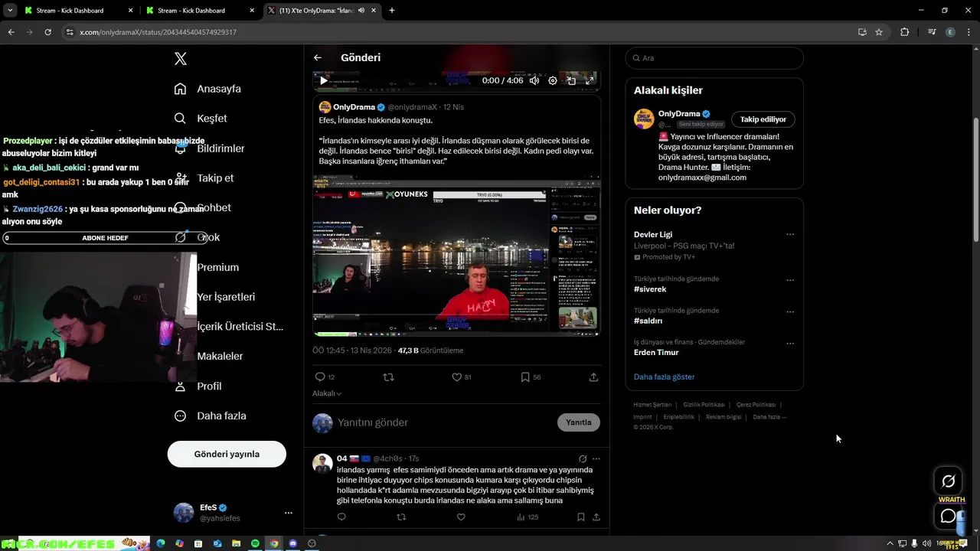Open video settings gear
The image size is (980, 551).
pyautogui.click(x=553, y=80)
